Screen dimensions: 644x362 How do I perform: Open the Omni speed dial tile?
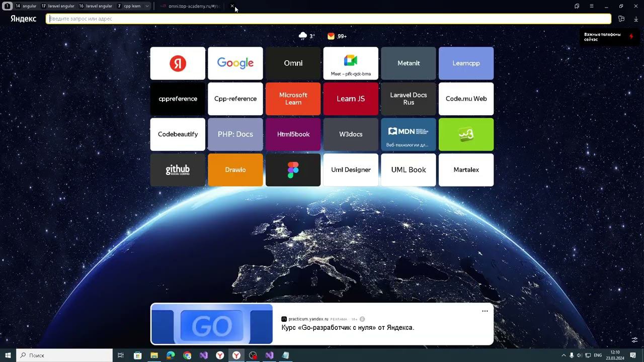293,63
